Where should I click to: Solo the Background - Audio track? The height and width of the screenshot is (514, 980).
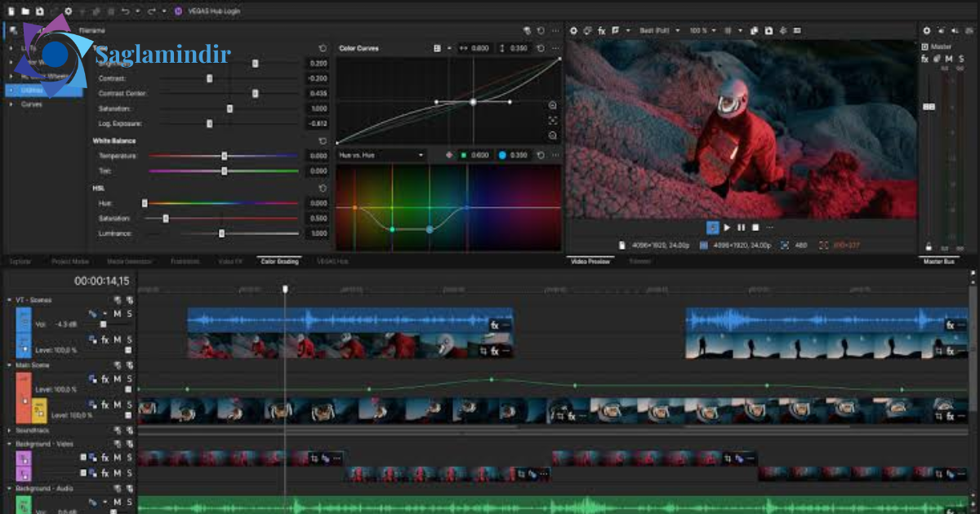pos(129,503)
